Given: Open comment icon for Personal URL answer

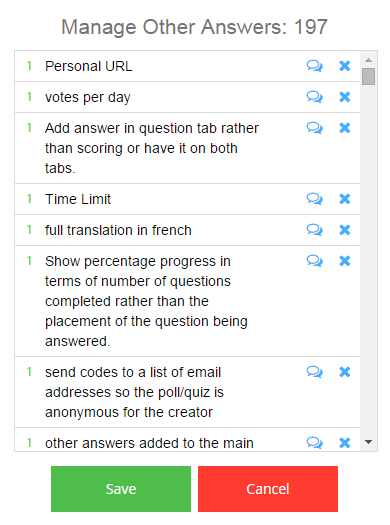Looking at the screenshot, I should click(x=314, y=66).
